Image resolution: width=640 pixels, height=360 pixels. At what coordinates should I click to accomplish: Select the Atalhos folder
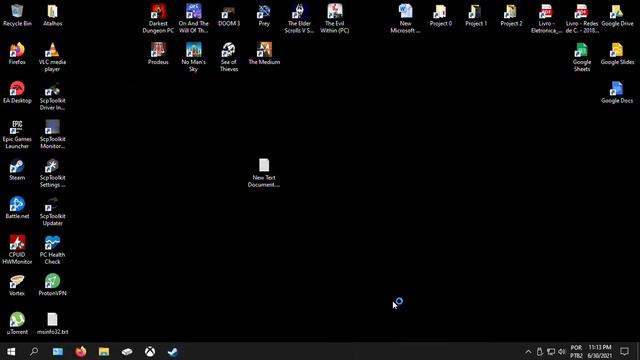pyautogui.click(x=53, y=16)
